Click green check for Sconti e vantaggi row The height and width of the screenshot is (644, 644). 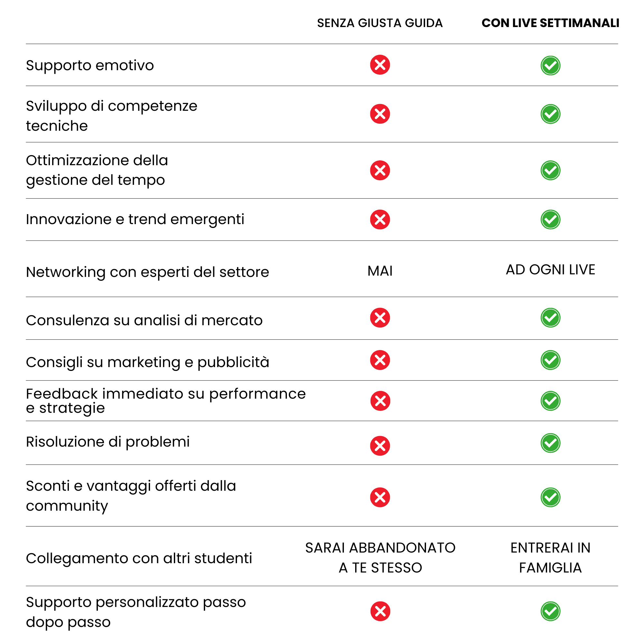(550, 497)
